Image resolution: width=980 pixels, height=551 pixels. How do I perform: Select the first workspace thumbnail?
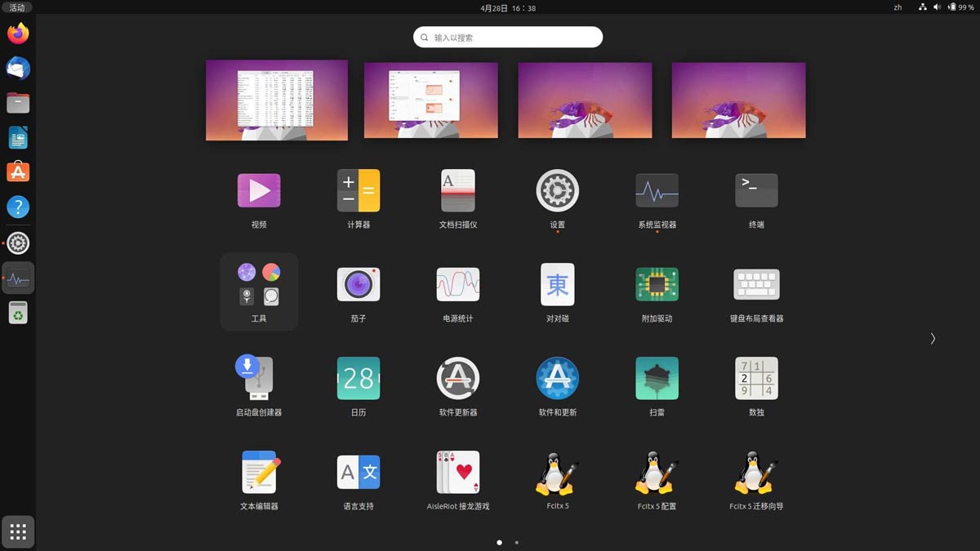tap(277, 100)
